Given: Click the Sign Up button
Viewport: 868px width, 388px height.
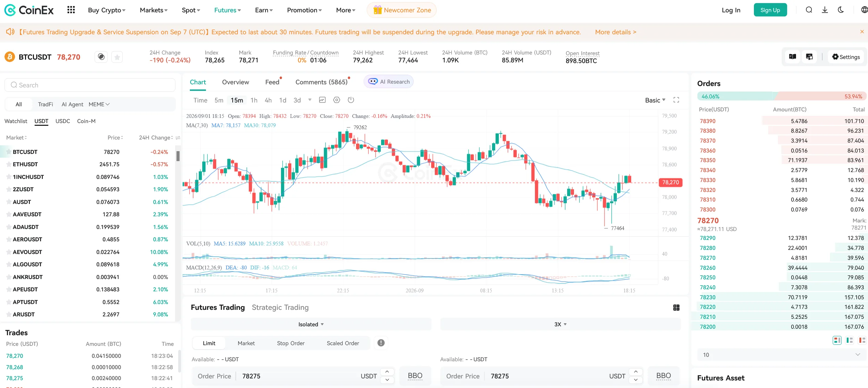Looking at the screenshot, I should coord(770,10).
